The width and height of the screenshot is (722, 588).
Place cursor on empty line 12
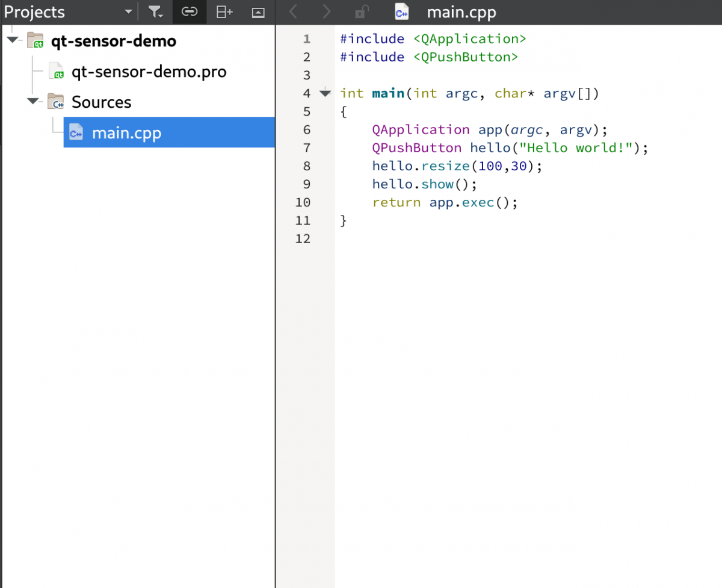coord(528,239)
